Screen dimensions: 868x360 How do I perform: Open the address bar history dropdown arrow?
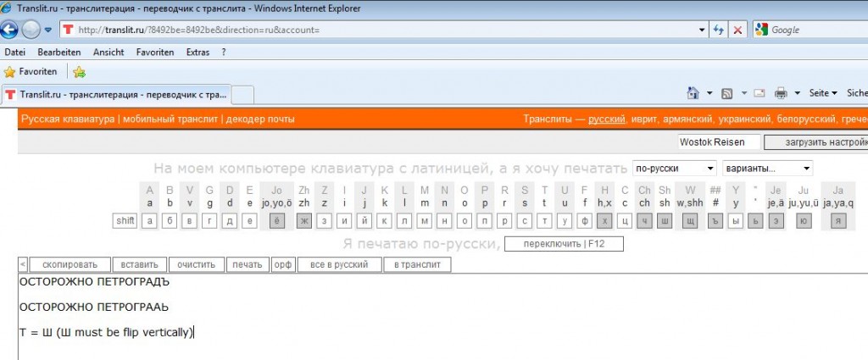pyautogui.click(x=702, y=30)
